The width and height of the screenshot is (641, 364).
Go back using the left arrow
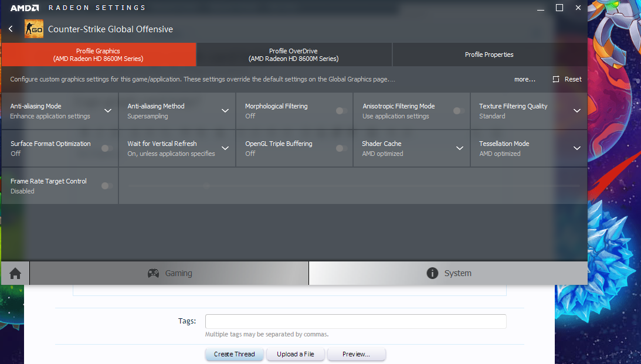point(11,29)
